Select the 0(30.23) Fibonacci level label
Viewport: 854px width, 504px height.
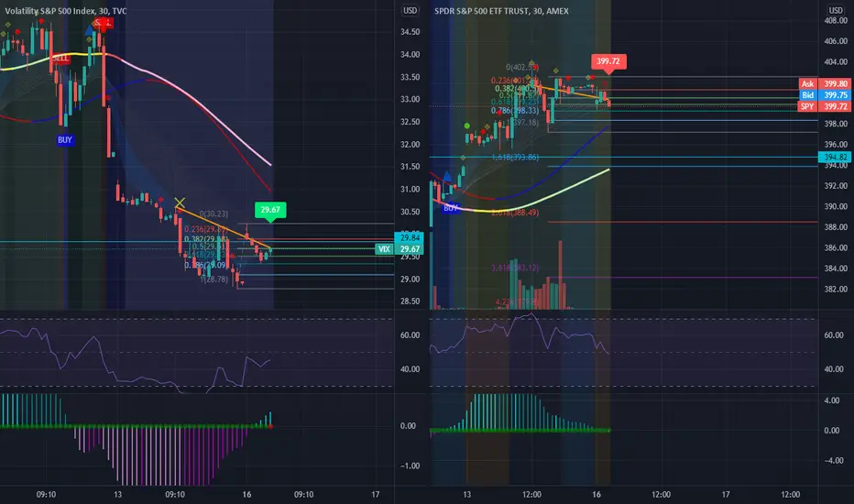point(213,214)
